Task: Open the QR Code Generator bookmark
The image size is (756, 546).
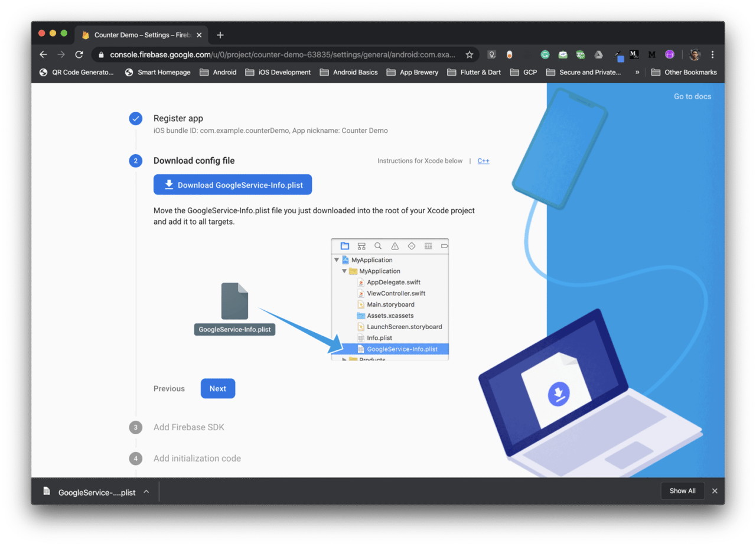Action: (x=76, y=72)
